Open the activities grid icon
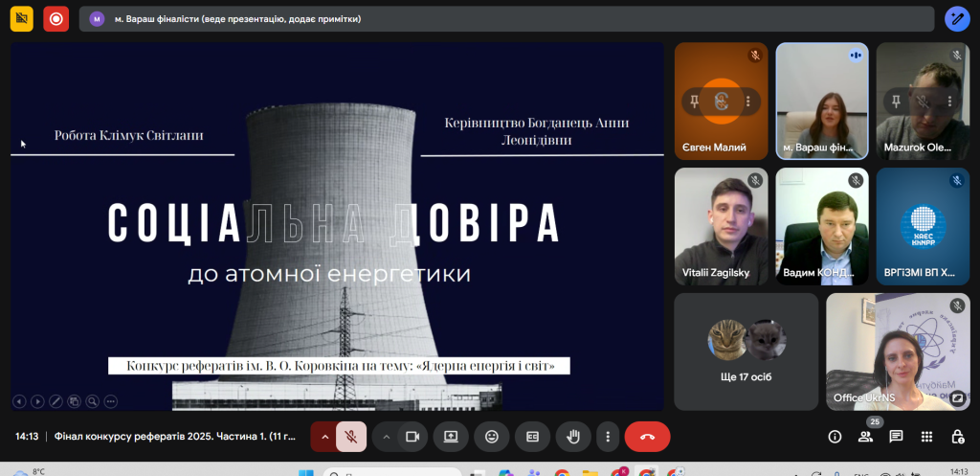The width and height of the screenshot is (980, 476). tap(926, 437)
